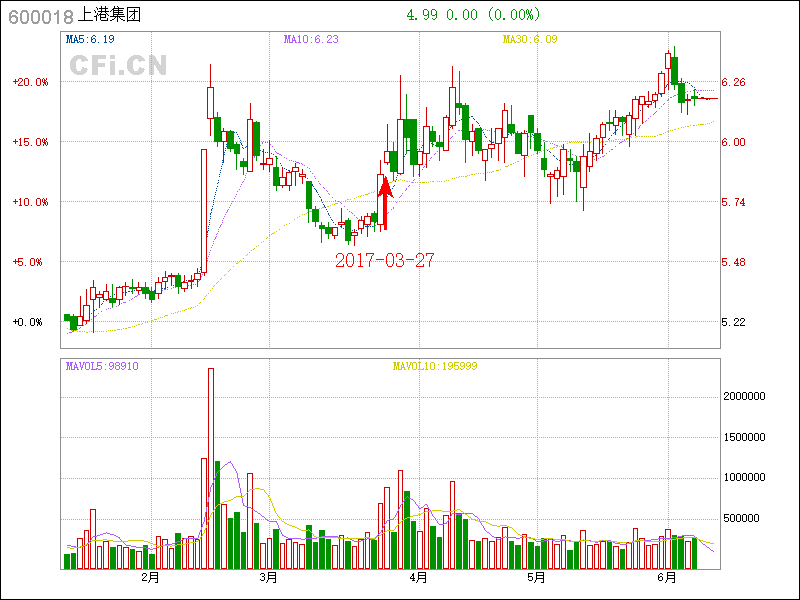Image resolution: width=800 pixels, height=600 pixels.
Task: Click the 1000000 volume axis label
Action: click(x=744, y=478)
